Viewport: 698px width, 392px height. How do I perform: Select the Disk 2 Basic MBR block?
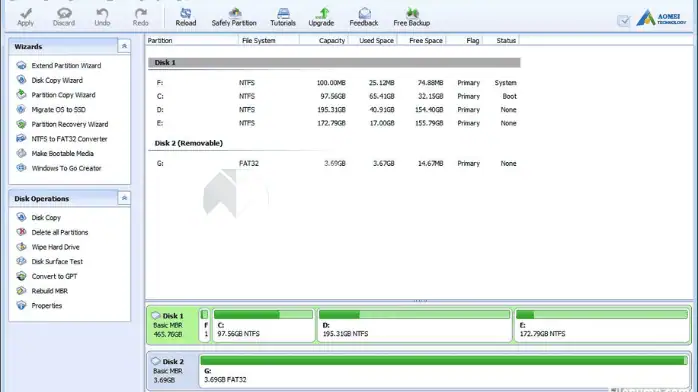[173, 371]
